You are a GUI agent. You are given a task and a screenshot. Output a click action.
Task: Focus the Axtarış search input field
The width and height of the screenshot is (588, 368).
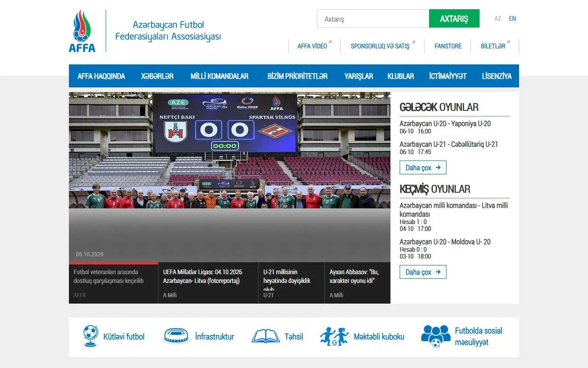(373, 18)
